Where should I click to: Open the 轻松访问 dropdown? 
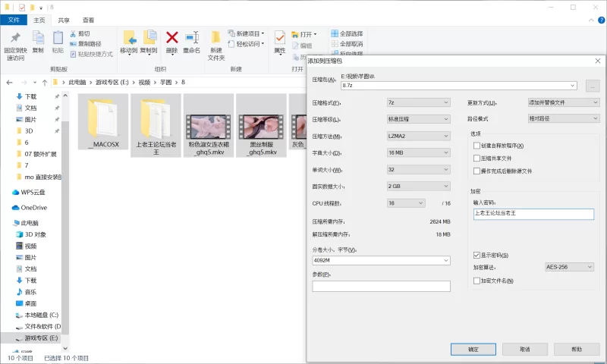tap(246, 44)
